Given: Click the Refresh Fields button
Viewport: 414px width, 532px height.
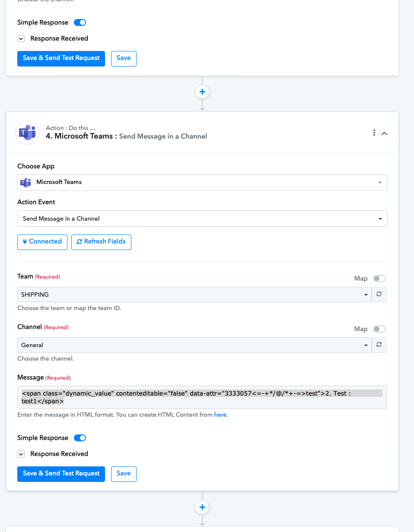Looking at the screenshot, I should 101,242.
